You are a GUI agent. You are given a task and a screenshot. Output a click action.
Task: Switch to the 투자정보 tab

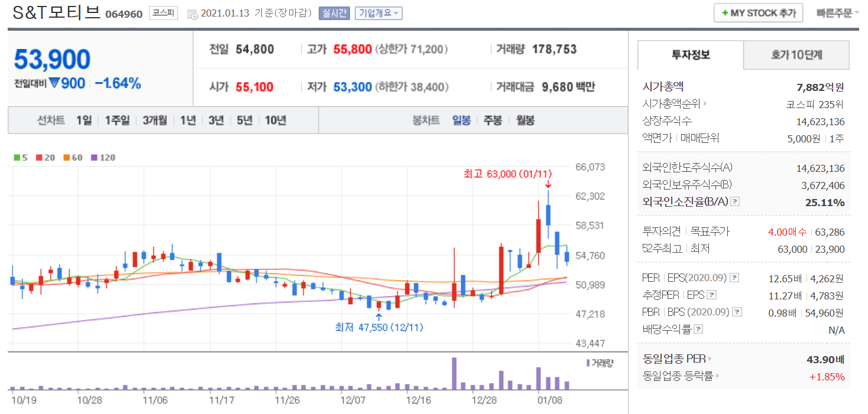(x=691, y=56)
